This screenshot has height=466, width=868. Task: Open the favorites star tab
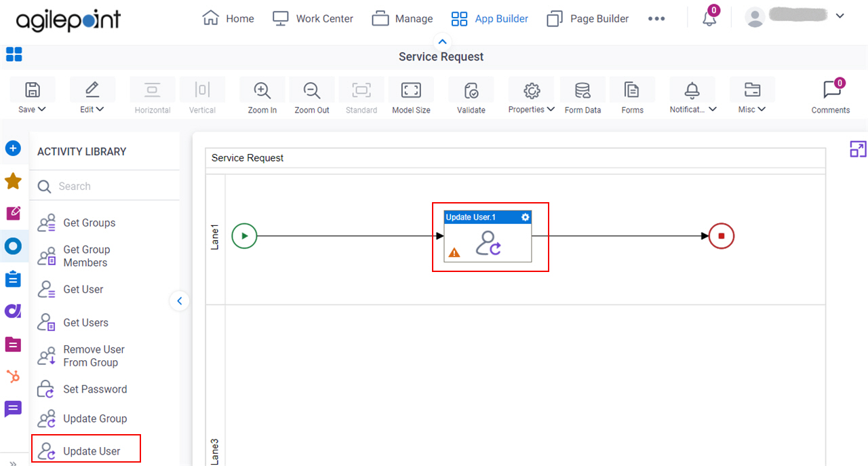tap(14, 181)
